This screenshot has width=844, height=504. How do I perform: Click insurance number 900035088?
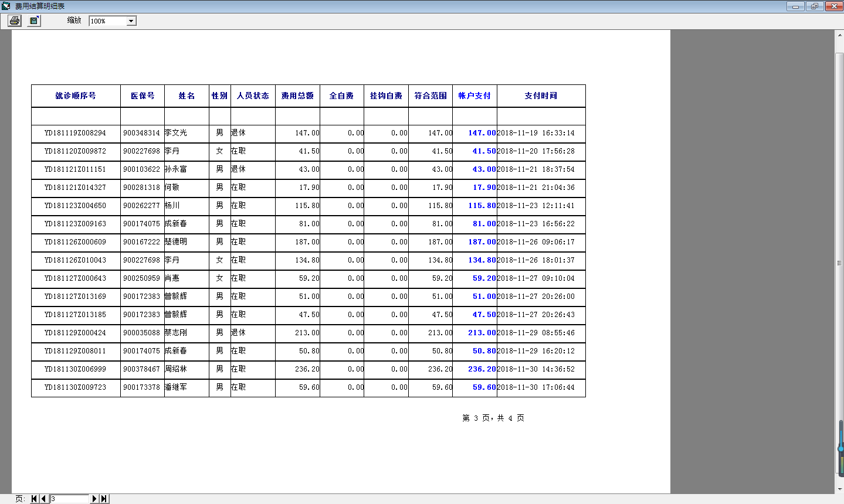click(141, 333)
